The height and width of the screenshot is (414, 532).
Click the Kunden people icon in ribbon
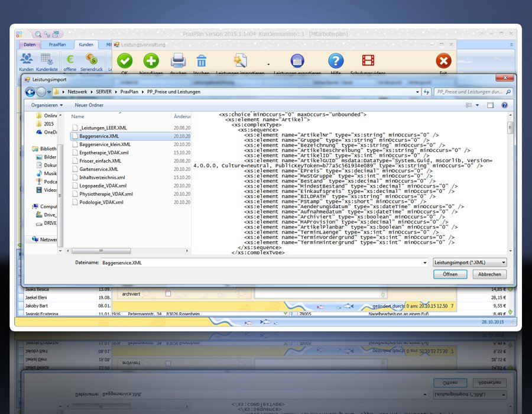tap(26, 59)
